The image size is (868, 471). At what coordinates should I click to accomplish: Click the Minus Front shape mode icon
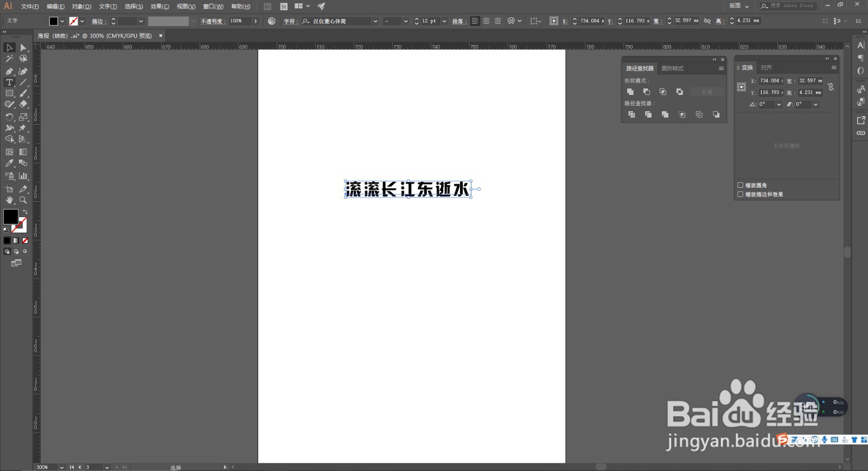point(647,92)
